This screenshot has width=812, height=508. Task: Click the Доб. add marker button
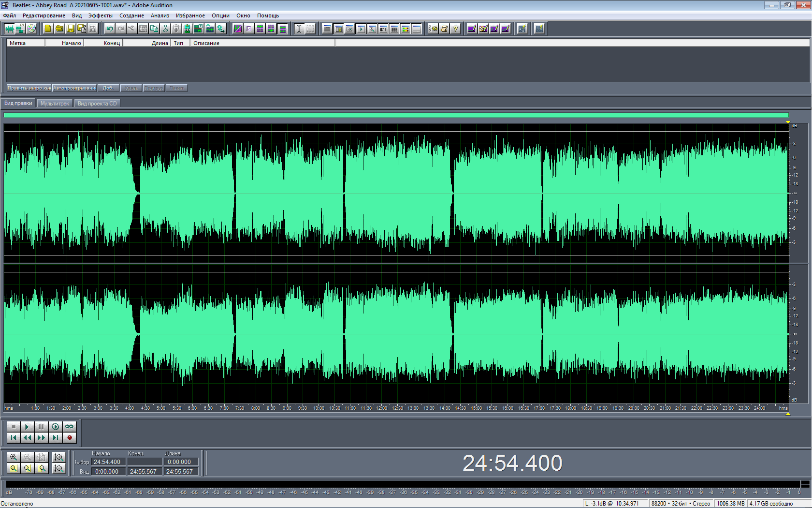[x=108, y=88]
